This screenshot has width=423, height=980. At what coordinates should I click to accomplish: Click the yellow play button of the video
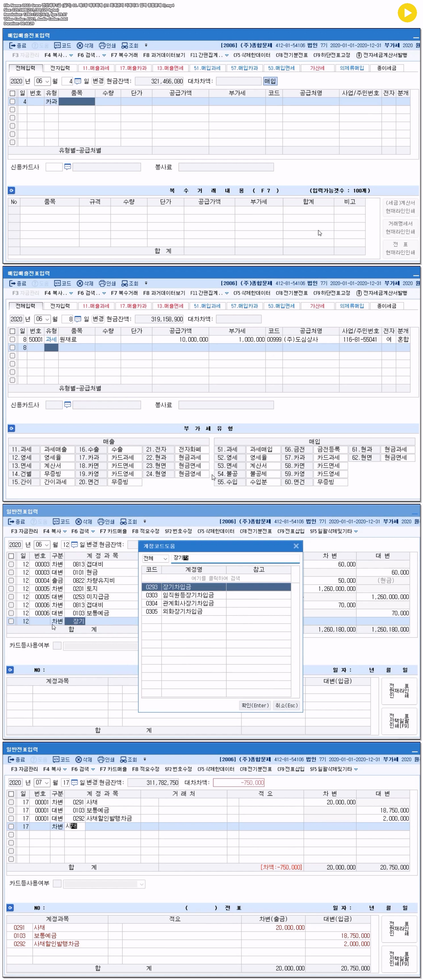[x=407, y=12]
